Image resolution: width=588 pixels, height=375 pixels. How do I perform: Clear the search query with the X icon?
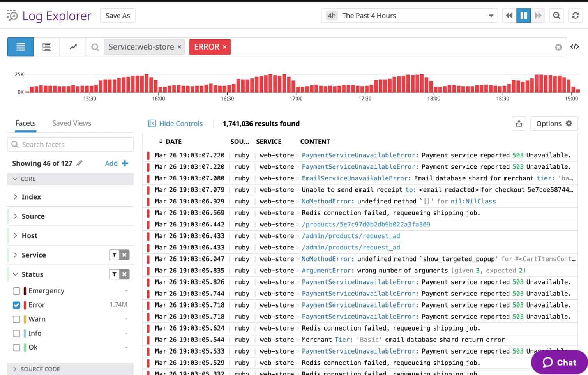coord(558,47)
